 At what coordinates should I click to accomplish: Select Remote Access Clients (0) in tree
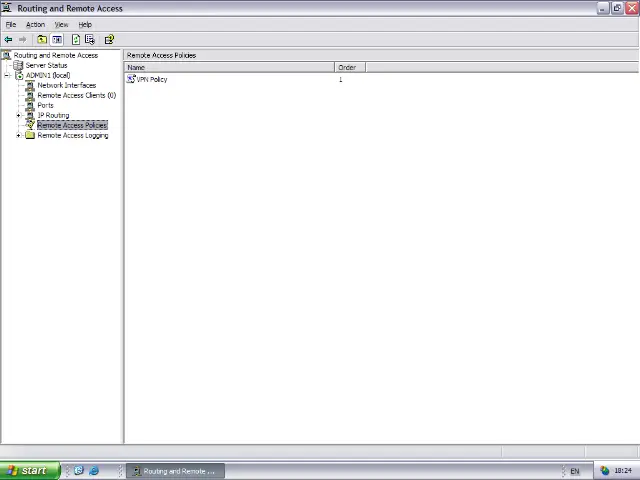(x=77, y=96)
